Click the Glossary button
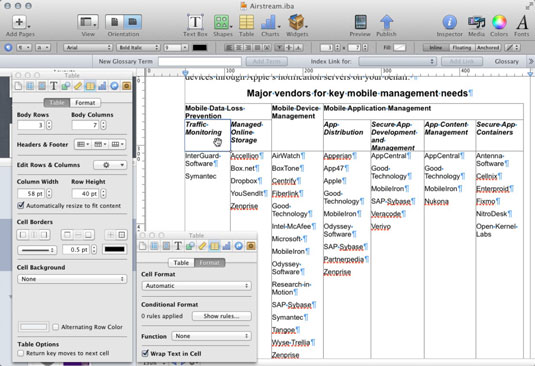Screen dimensions: 535x366 507,61
